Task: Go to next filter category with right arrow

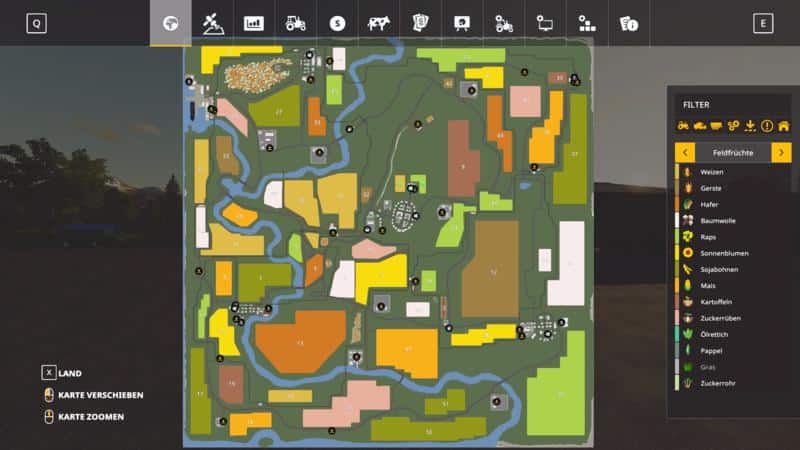Action: click(781, 152)
